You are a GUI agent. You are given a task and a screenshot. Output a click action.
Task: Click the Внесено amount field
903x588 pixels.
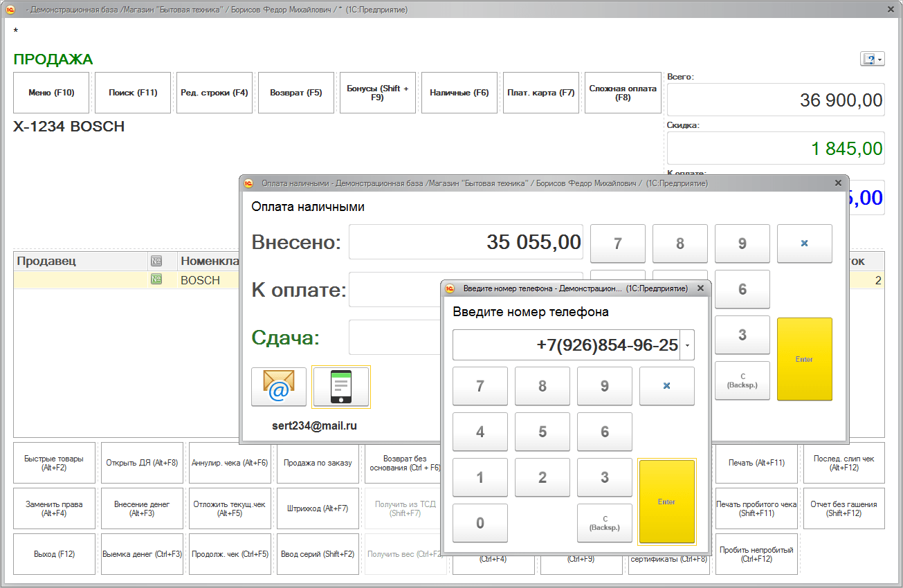(x=466, y=242)
